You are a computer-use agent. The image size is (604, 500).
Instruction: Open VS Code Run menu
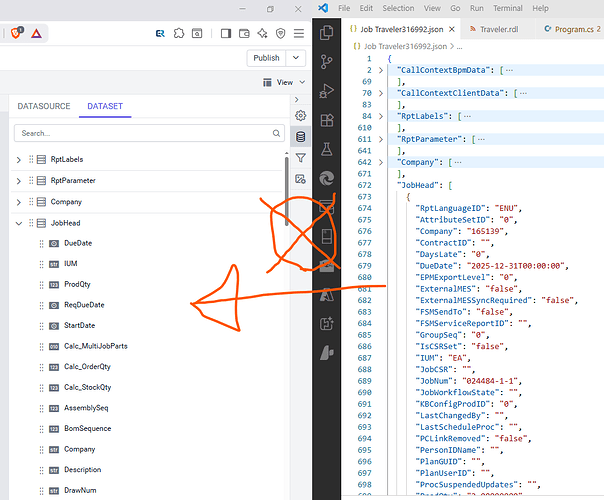click(476, 8)
